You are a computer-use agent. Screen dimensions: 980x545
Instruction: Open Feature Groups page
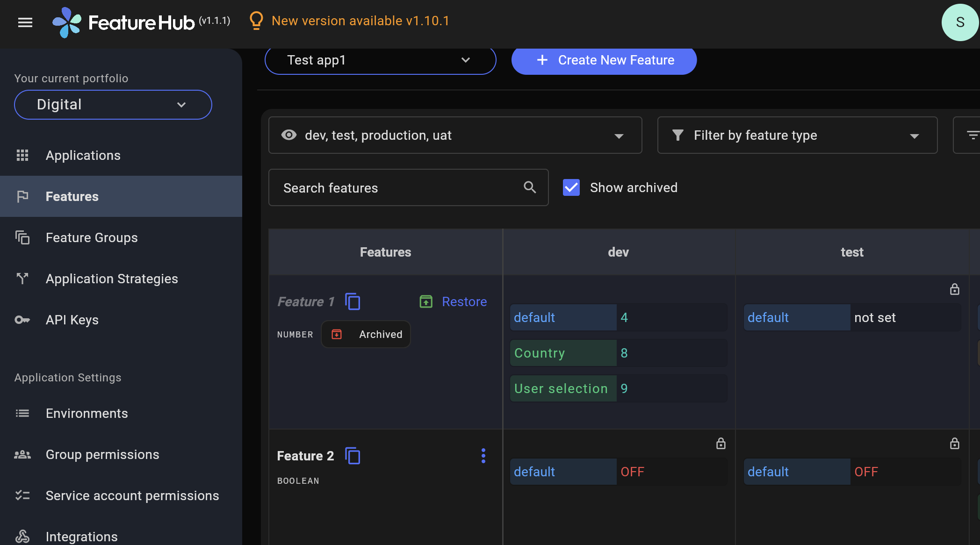121,237
